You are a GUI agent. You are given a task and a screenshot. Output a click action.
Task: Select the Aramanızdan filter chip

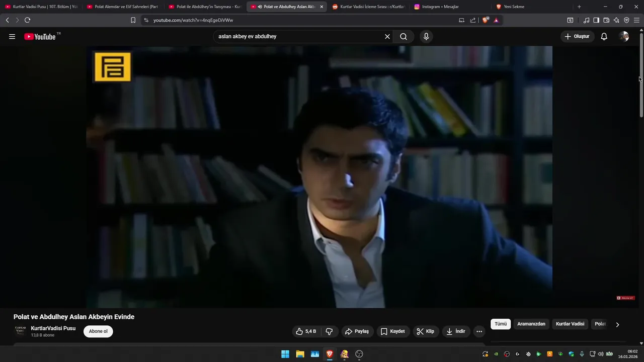pos(531,324)
